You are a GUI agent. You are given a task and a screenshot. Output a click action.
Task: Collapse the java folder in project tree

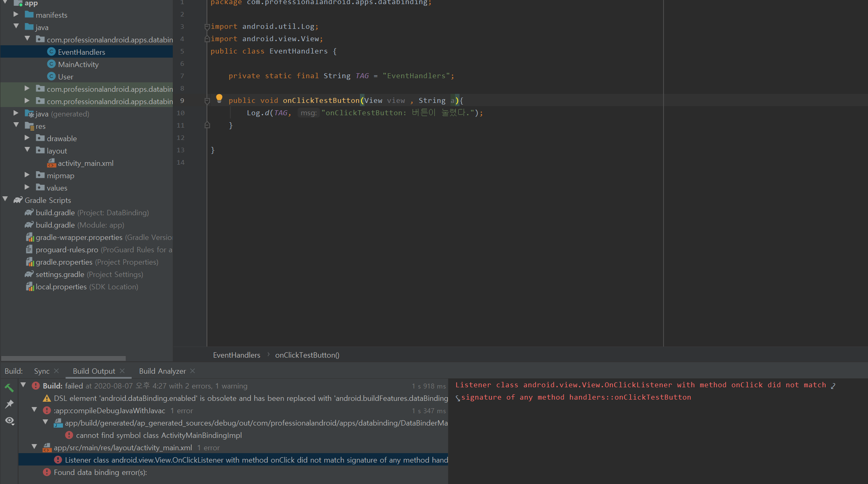click(x=16, y=27)
